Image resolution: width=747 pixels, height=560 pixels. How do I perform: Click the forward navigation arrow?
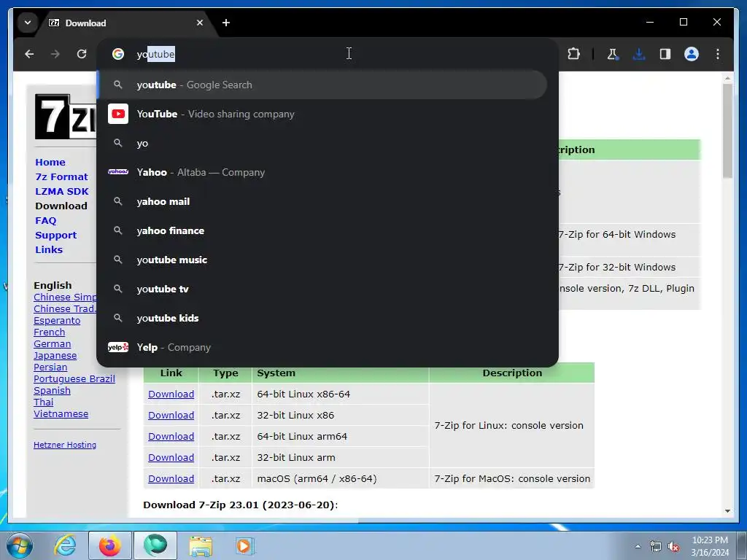tap(55, 54)
